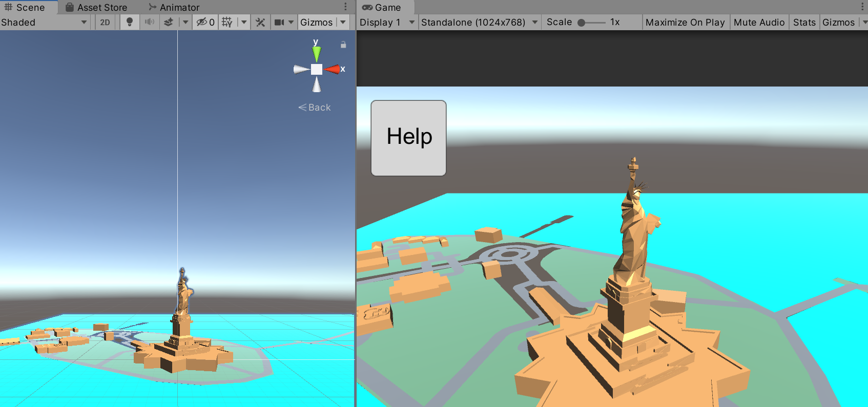Toggle the scene grid visibility icon
The width and height of the screenshot is (868, 407).
tap(227, 22)
